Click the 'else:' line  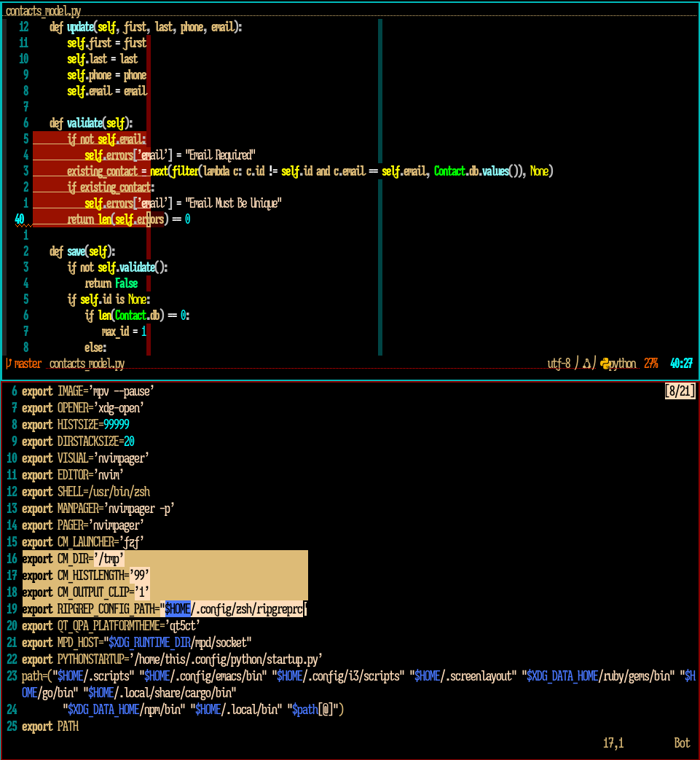coord(96,348)
